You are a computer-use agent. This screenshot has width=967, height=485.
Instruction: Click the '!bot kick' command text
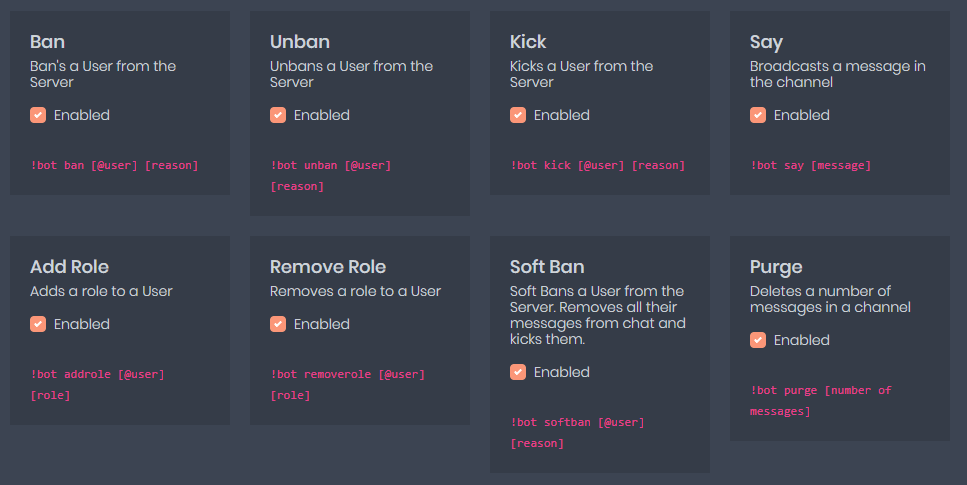597,165
